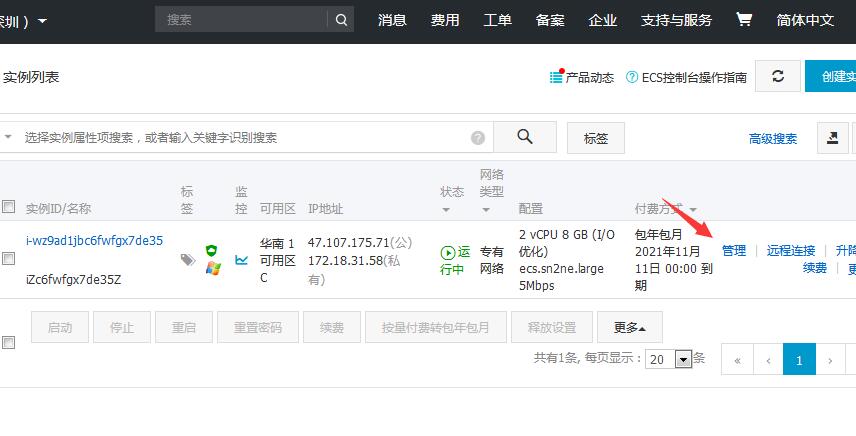Image resolution: width=856 pixels, height=436 pixels.
Task: Click the shopping cart icon in top bar
Action: (x=744, y=20)
